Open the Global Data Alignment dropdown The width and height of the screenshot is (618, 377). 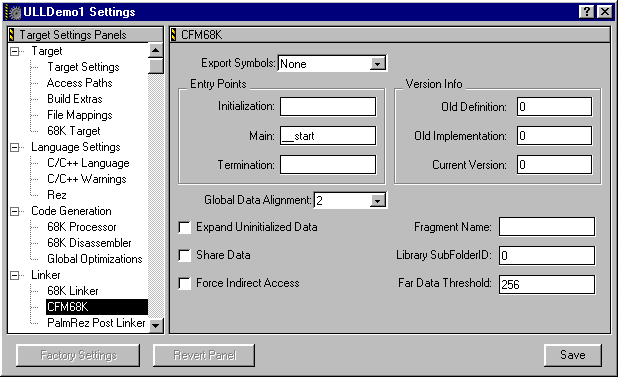(378, 201)
